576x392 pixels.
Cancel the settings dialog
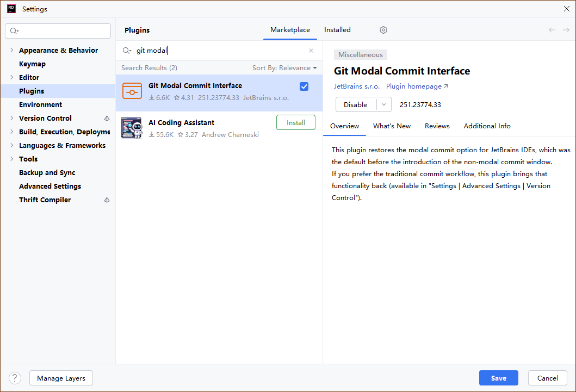(547, 378)
